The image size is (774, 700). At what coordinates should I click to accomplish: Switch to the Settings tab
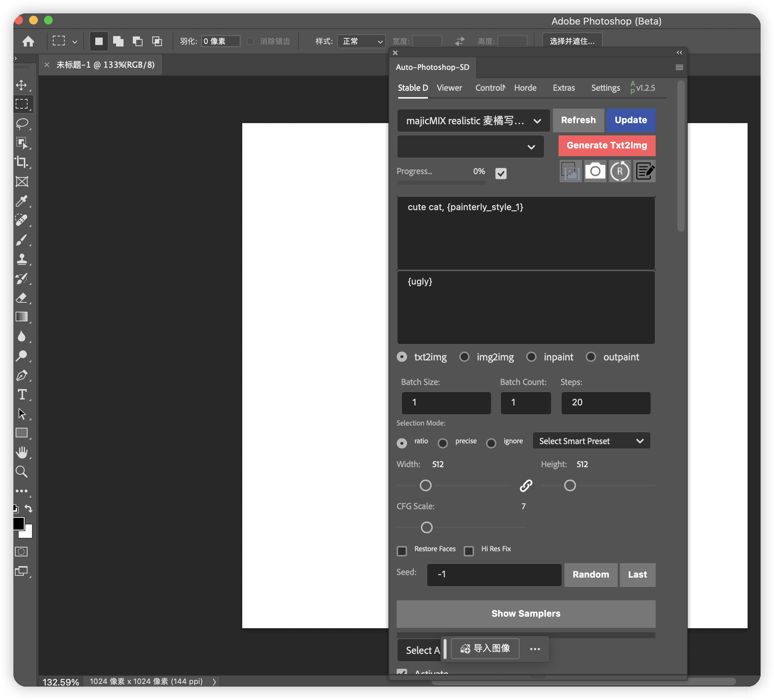point(605,88)
